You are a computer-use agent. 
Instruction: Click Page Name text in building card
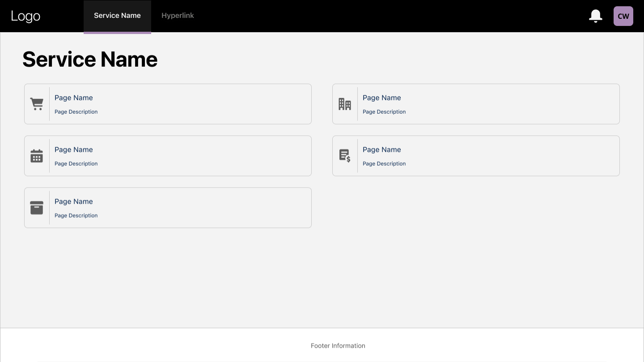click(382, 98)
